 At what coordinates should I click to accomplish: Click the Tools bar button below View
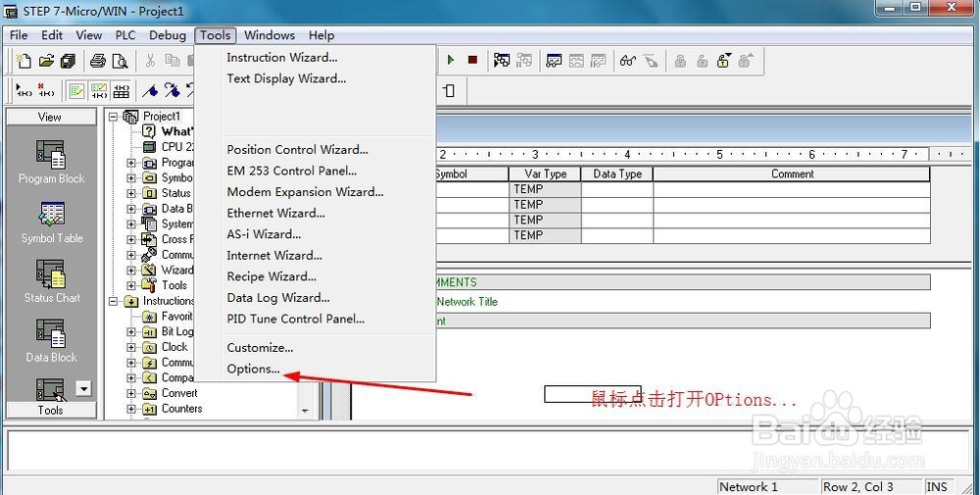coord(51,410)
